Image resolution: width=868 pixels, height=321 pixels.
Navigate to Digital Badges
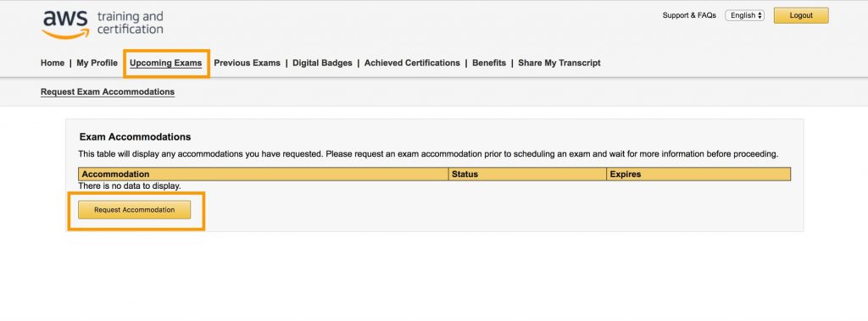[322, 63]
